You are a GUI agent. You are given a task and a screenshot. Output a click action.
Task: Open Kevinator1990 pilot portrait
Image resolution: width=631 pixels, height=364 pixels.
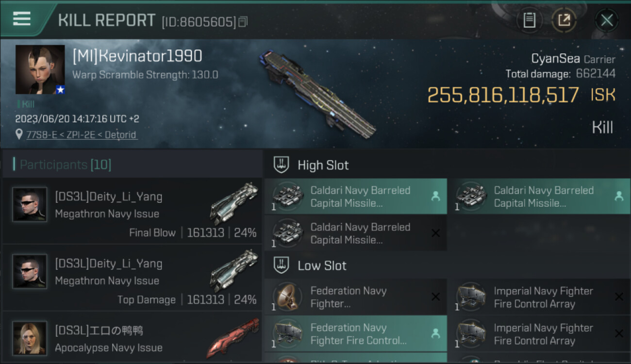click(40, 69)
